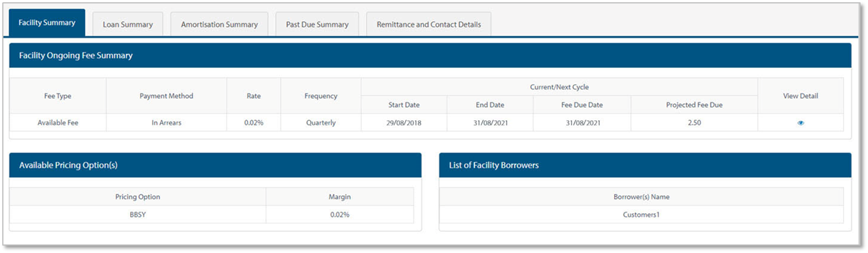This screenshot has width=868, height=253.
Task: Click the Customers1 borrower name
Action: [641, 215]
